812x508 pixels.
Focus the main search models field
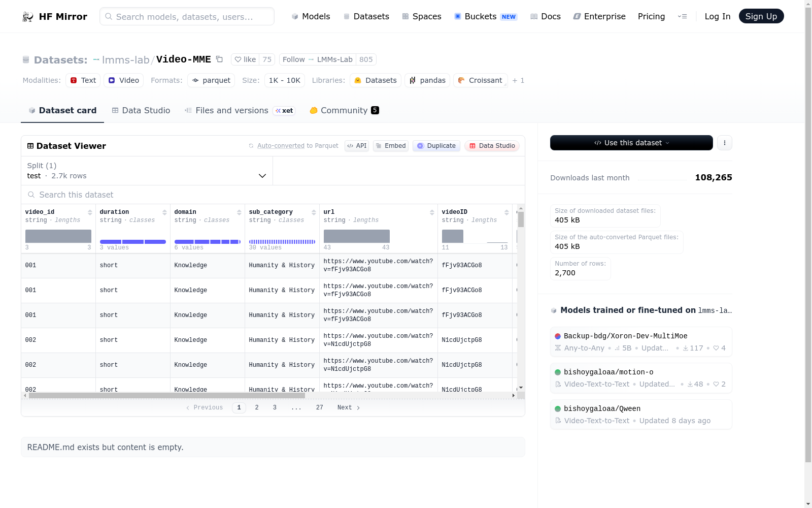[187, 16]
